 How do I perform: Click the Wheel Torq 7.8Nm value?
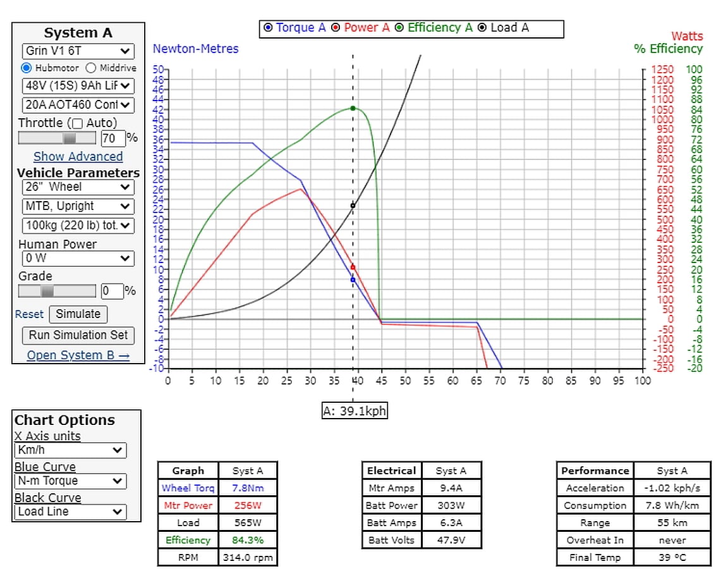pyautogui.click(x=248, y=488)
